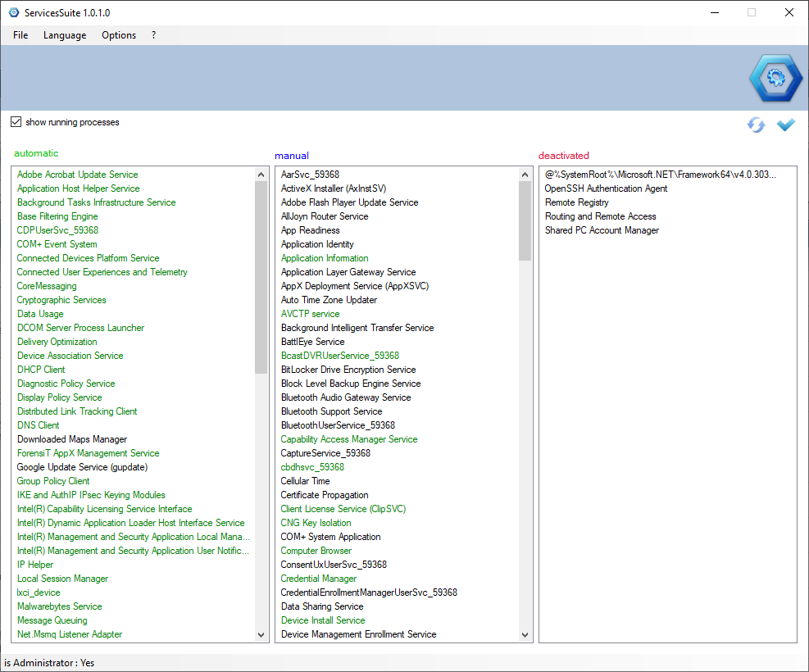Click the manual list scrollbar thumb
The width and height of the screenshot is (809, 672).
click(x=525, y=221)
